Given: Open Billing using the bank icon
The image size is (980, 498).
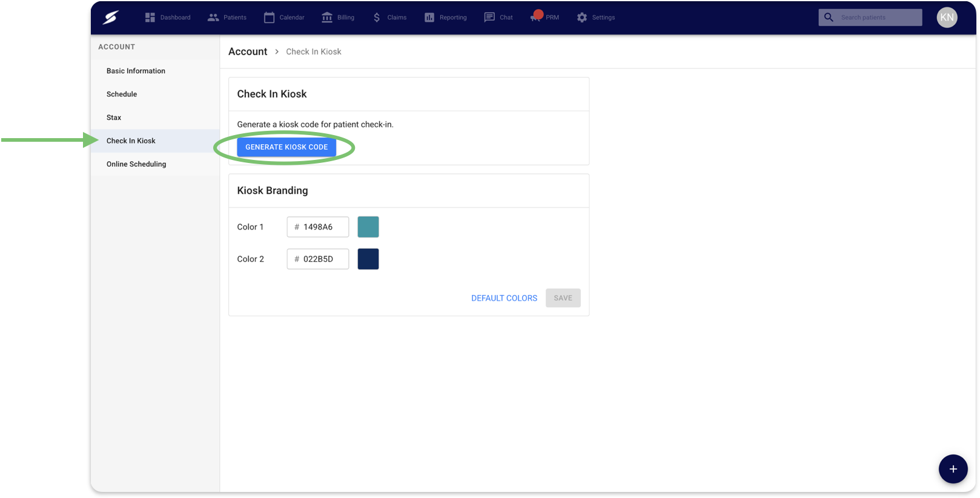Looking at the screenshot, I should [x=327, y=18].
